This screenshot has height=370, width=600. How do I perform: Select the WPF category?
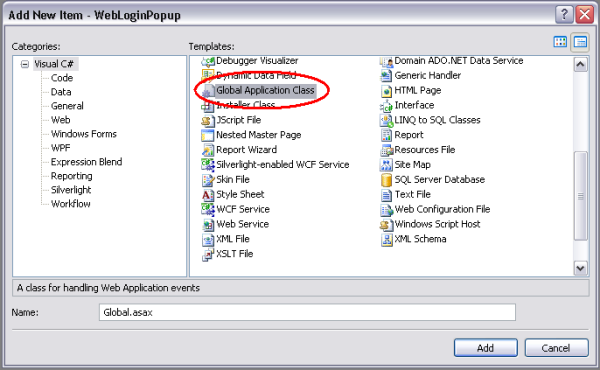(60, 148)
